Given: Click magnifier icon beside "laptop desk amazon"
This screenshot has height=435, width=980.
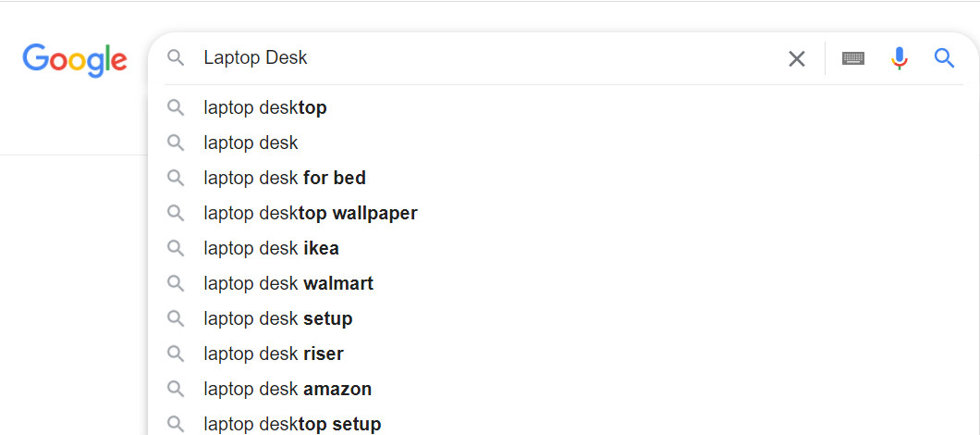Looking at the screenshot, I should point(176,390).
